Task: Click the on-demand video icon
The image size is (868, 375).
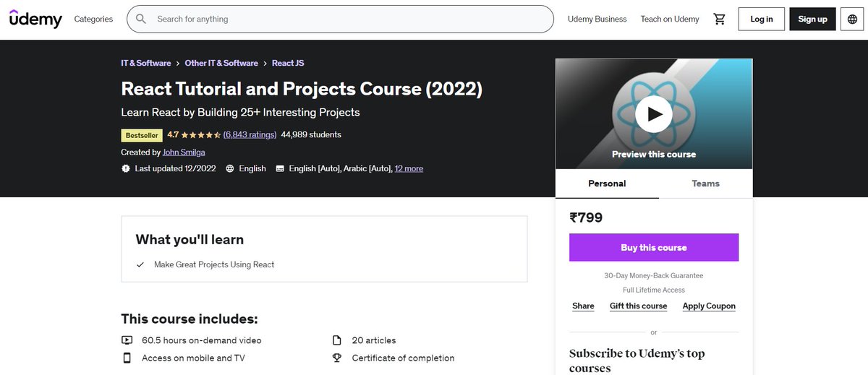Action: coord(127,340)
